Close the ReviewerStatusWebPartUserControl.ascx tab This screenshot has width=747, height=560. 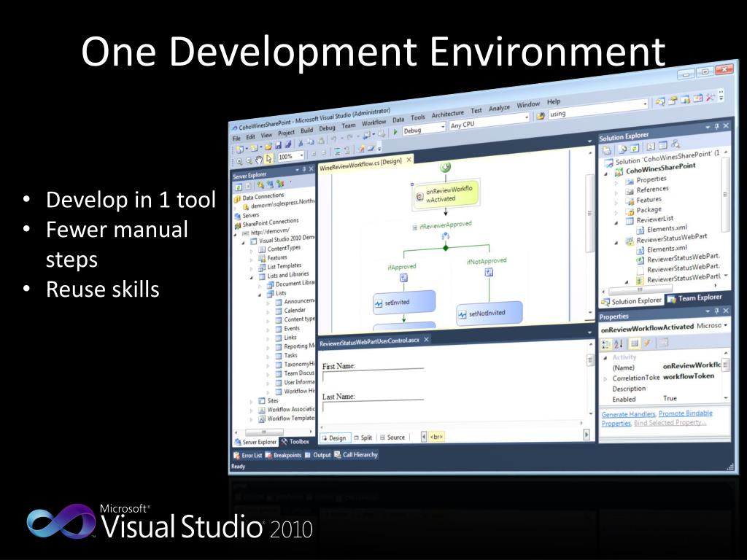point(426,339)
